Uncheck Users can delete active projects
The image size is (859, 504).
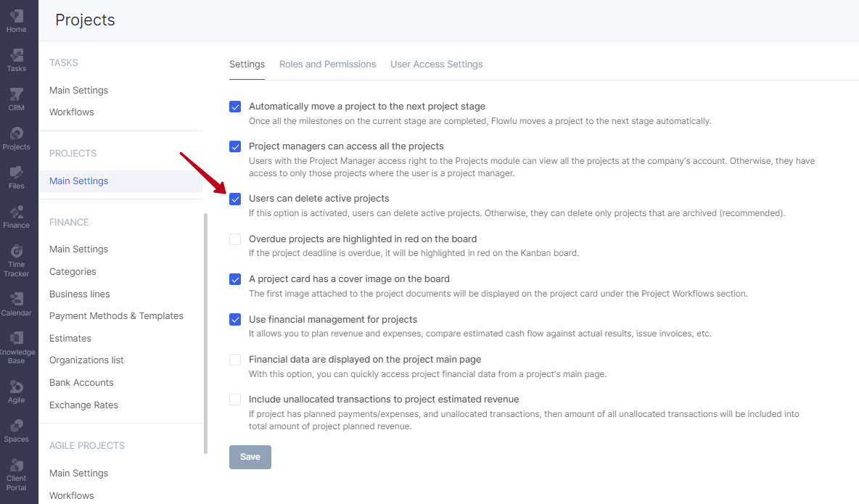[235, 199]
